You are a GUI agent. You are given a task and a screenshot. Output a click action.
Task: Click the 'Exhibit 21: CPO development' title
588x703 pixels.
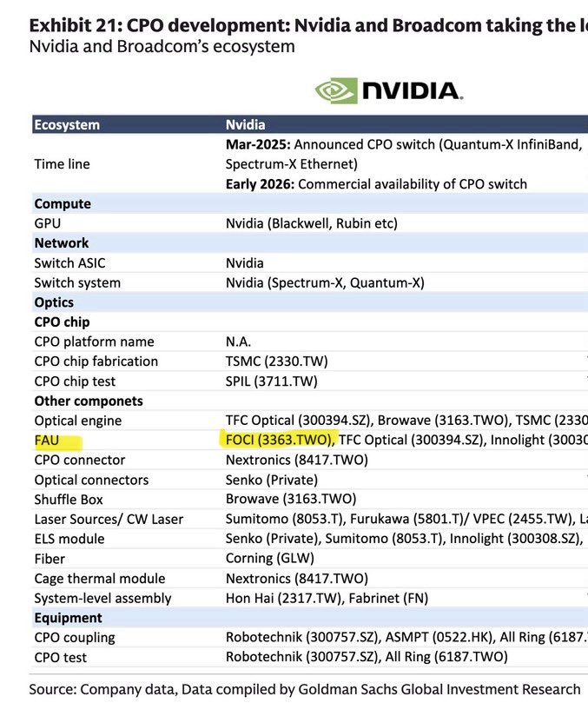tap(308, 25)
